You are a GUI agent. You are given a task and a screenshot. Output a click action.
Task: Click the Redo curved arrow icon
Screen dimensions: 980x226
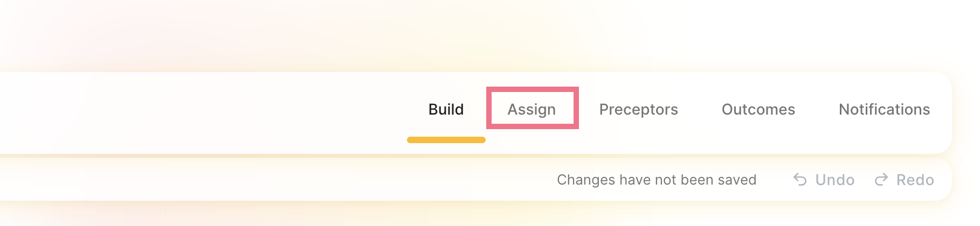click(x=881, y=180)
